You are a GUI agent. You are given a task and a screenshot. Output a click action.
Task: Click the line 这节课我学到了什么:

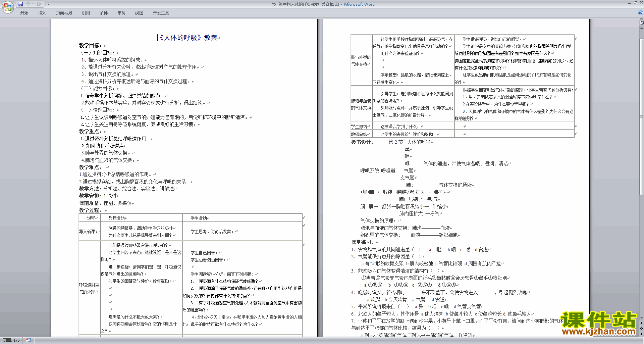coord(400,127)
